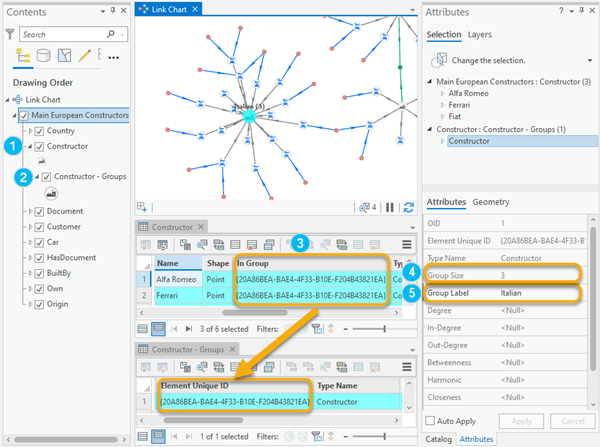This screenshot has height=447, width=600.
Task: Click the filter icon in Contents pane
Action: click(11, 34)
